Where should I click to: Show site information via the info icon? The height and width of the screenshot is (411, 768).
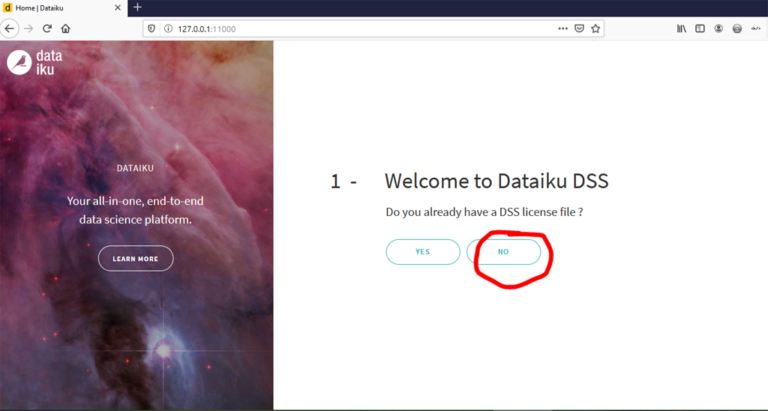[x=168, y=28]
